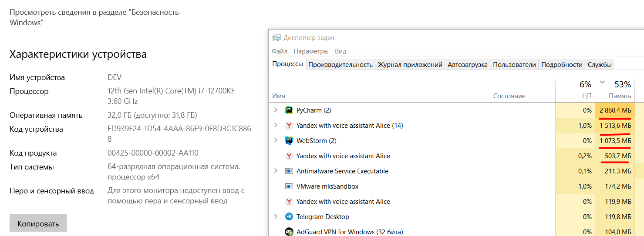Select the PyCharm (2) process name

[314, 110]
